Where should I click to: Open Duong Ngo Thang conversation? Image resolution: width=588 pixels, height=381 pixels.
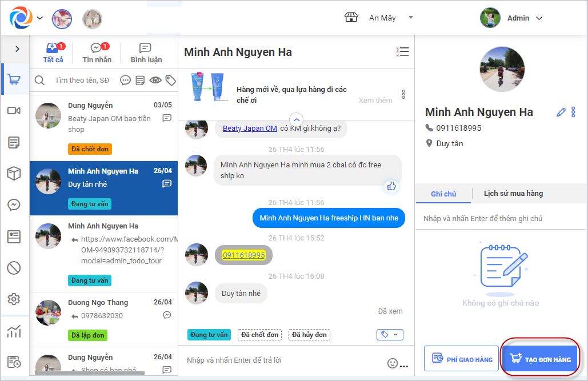click(103, 319)
